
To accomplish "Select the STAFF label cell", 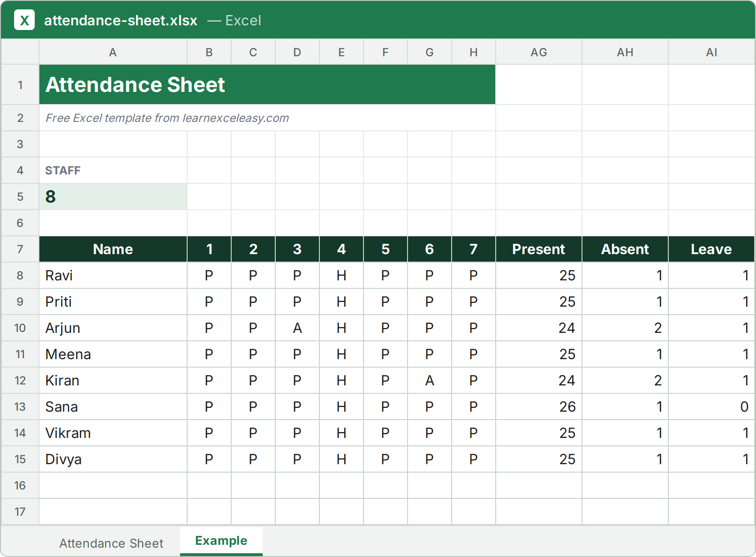I will 113,170.
